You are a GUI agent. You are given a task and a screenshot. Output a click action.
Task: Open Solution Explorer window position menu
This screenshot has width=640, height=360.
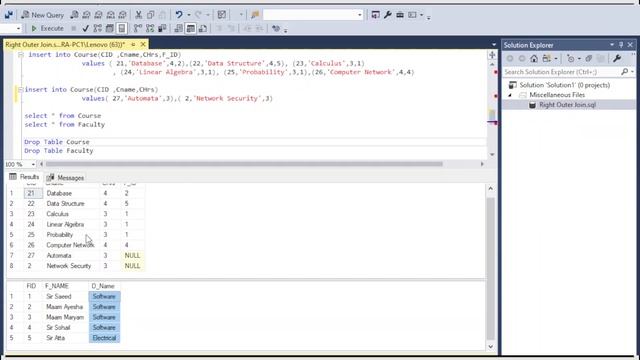coord(612,45)
